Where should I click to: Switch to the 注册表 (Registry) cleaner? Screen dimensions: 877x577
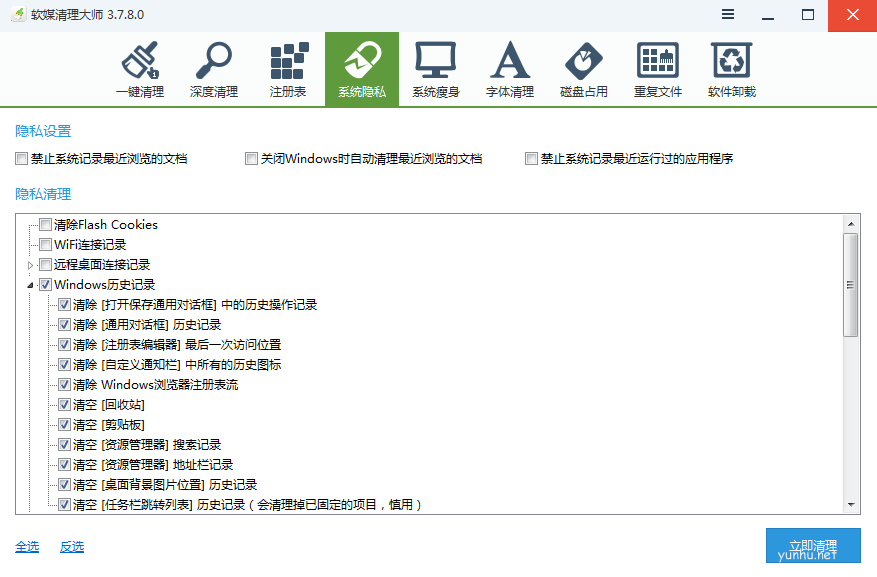pyautogui.click(x=288, y=68)
